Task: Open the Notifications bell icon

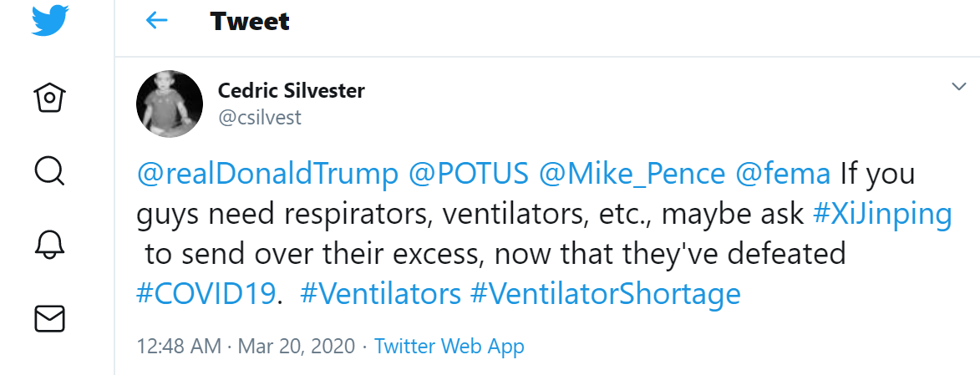Action: pyautogui.click(x=49, y=244)
